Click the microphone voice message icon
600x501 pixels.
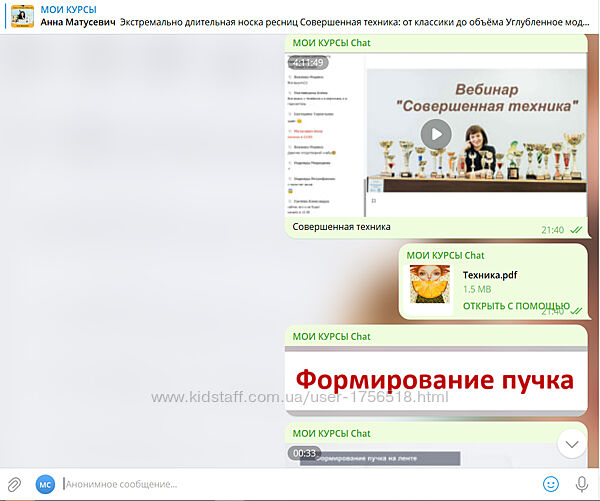(x=582, y=484)
